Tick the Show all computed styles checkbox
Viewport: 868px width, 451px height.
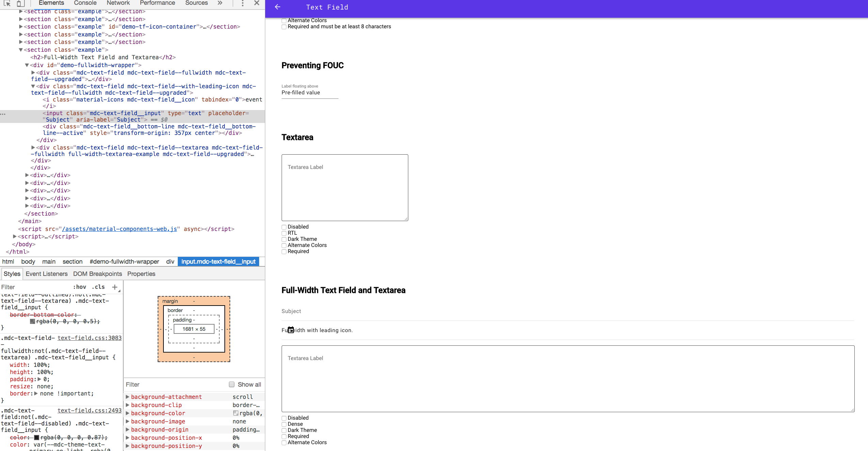(232, 385)
